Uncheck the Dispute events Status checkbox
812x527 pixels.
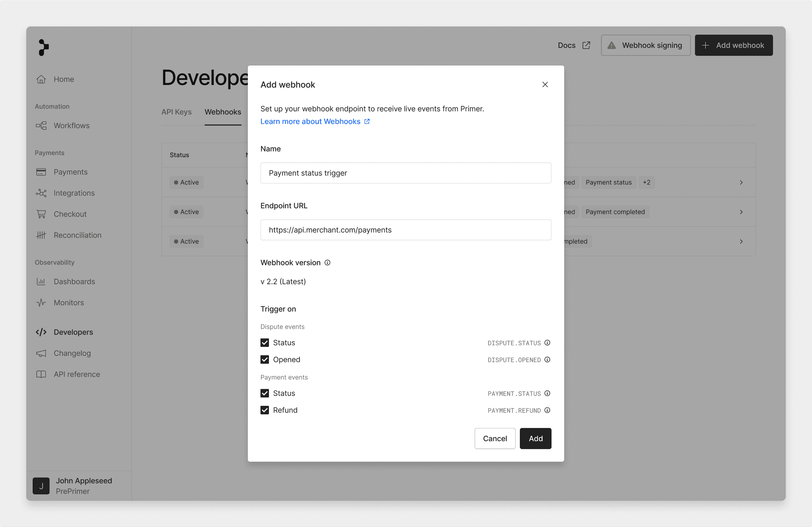(265, 343)
